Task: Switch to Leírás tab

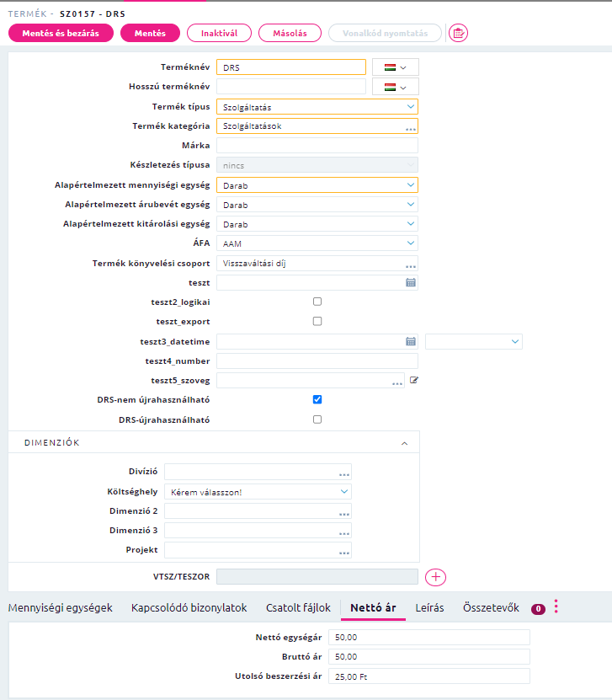Action: pyautogui.click(x=429, y=607)
